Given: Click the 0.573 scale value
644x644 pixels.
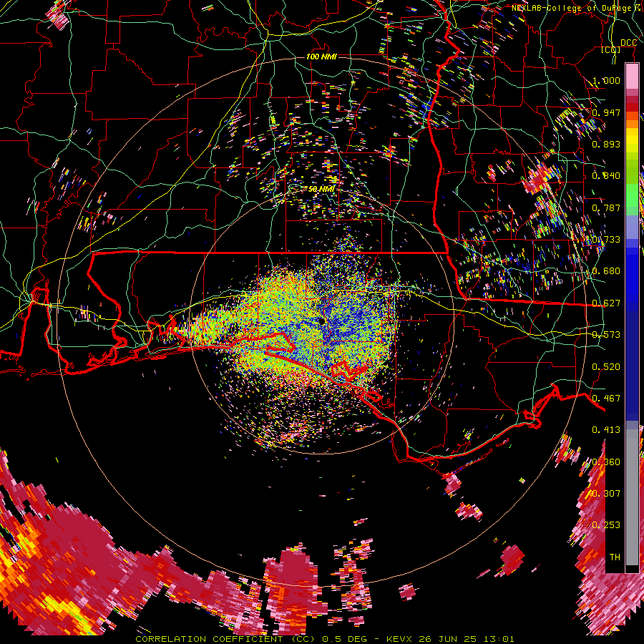Looking at the screenshot, I should click(606, 335).
